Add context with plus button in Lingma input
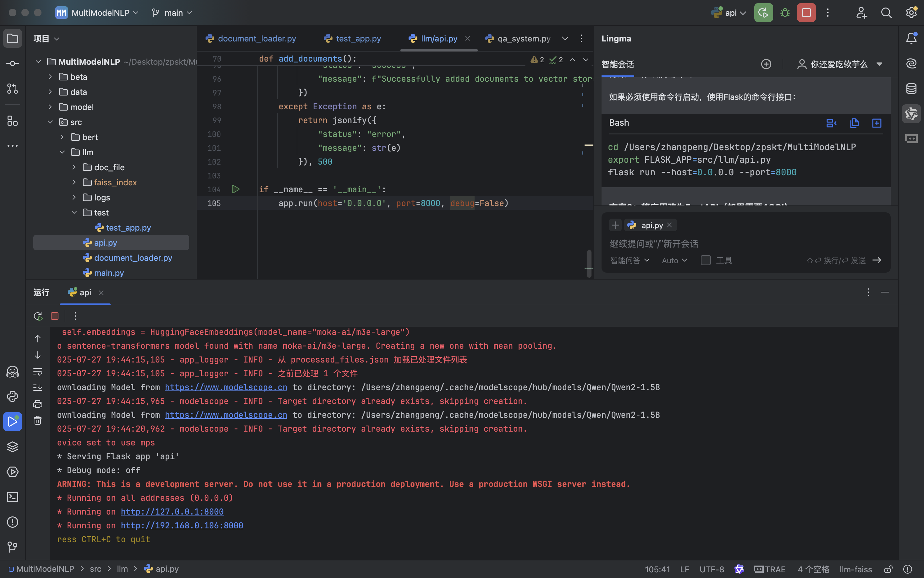Image resolution: width=924 pixels, height=578 pixels. click(x=615, y=225)
